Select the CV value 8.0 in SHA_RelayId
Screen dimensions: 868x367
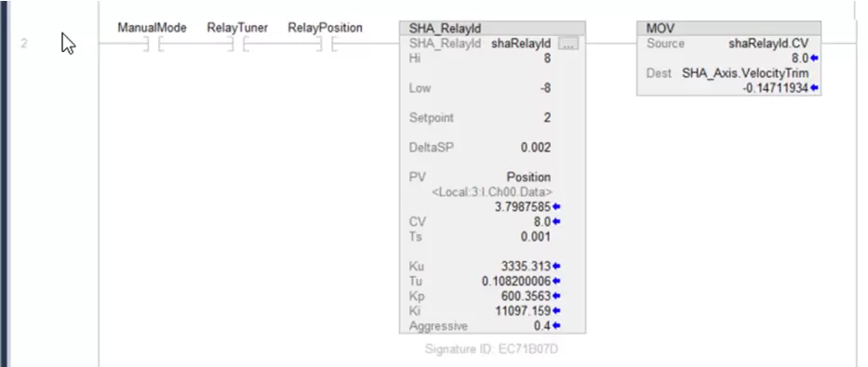tap(542, 222)
